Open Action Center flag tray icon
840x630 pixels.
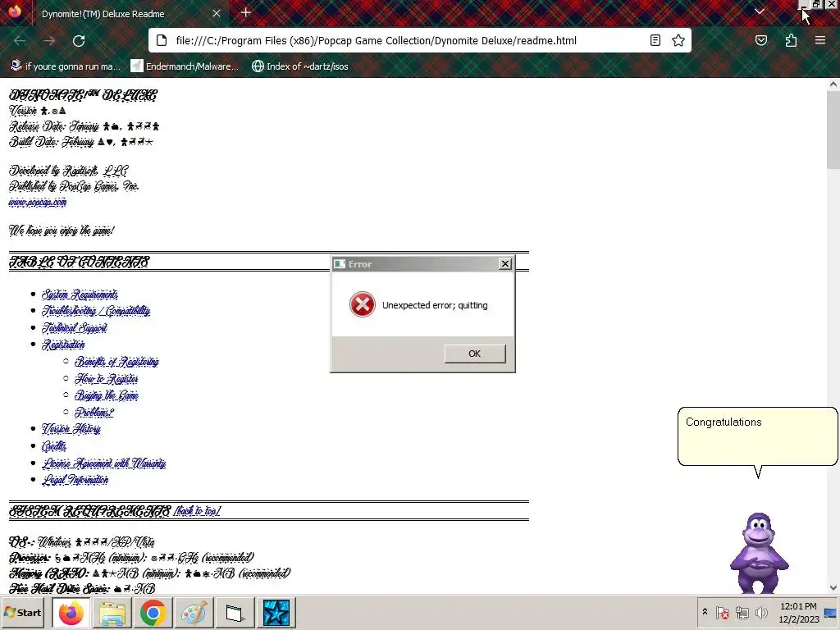pos(722,612)
